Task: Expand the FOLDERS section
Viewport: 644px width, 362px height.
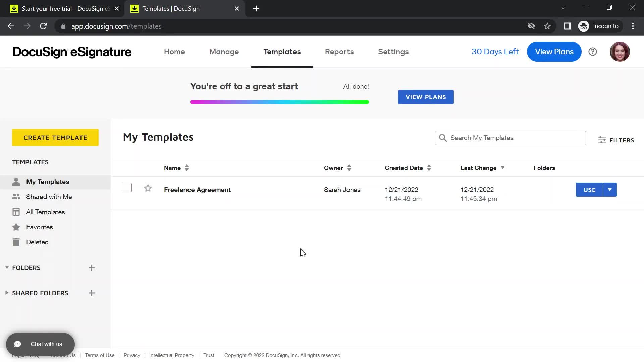Action: tap(7, 267)
